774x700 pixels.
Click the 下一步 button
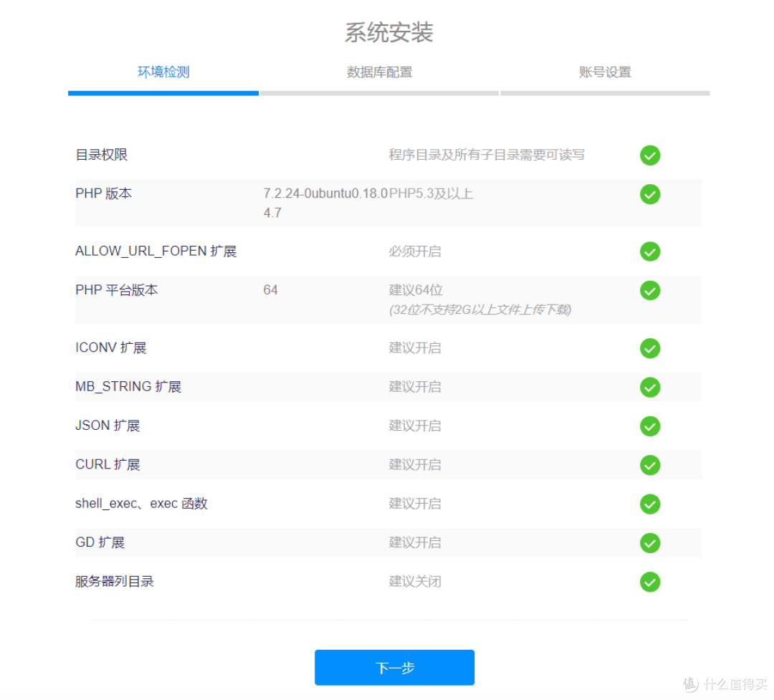point(394,667)
